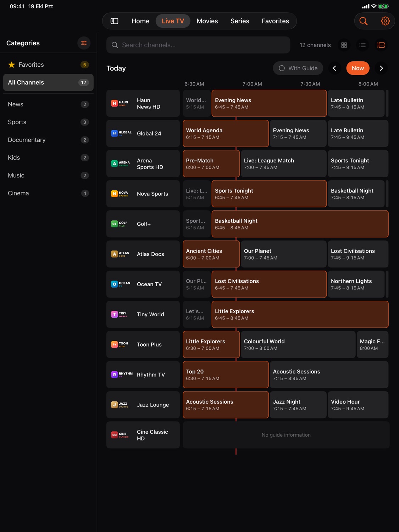Image resolution: width=399 pixels, height=532 pixels.
Task: Select Live: League Match program
Action: pyautogui.click(x=283, y=164)
